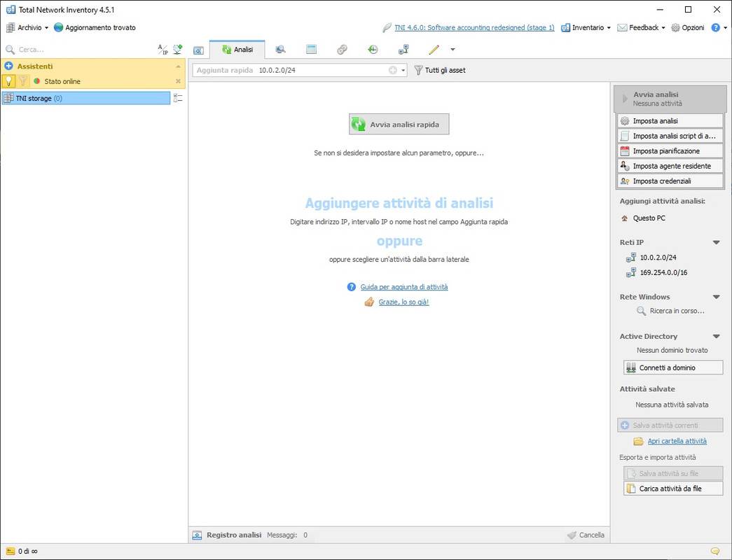Collapse the Assistenti panel
The width and height of the screenshot is (732, 560).
coord(178,66)
